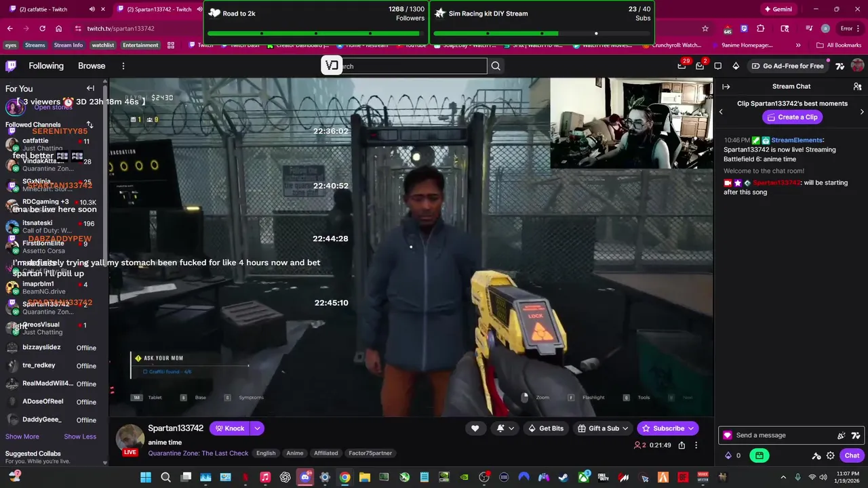Open the green chat extension button

[759, 455]
